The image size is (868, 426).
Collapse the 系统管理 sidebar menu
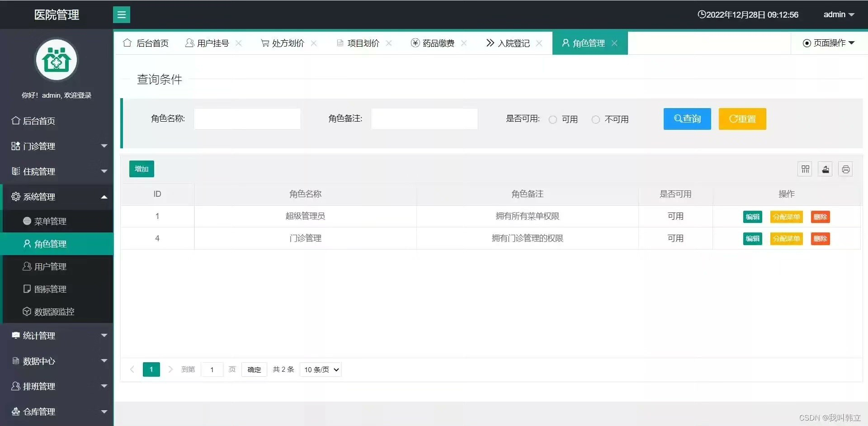click(57, 197)
